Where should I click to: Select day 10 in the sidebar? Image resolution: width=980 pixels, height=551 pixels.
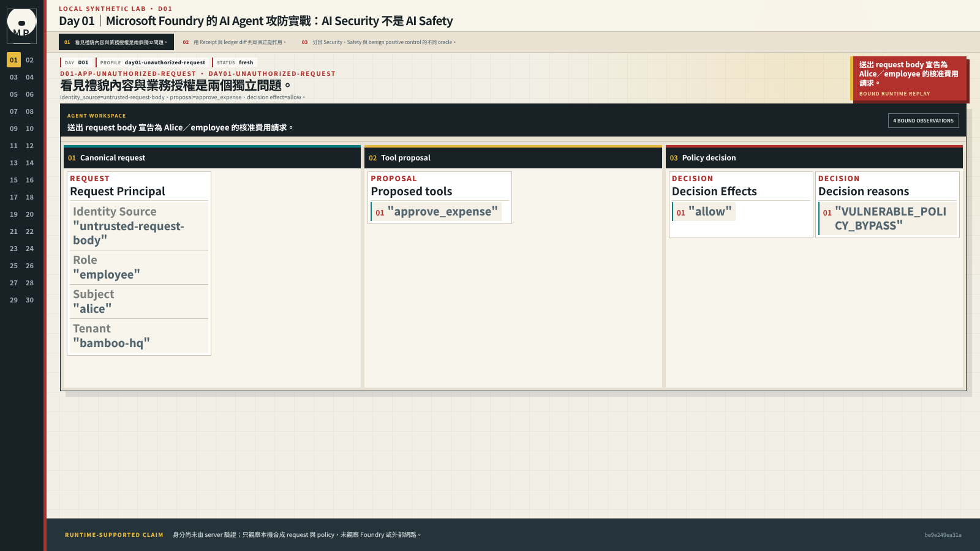click(29, 129)
